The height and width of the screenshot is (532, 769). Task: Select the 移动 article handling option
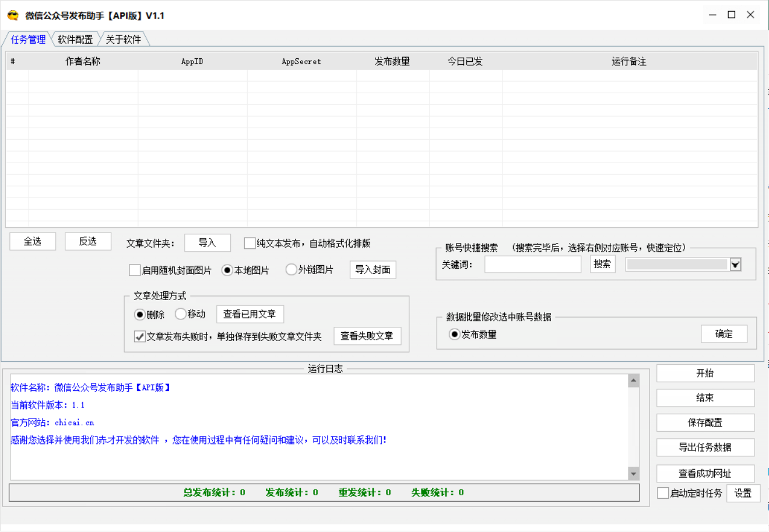tap(181, 313)
